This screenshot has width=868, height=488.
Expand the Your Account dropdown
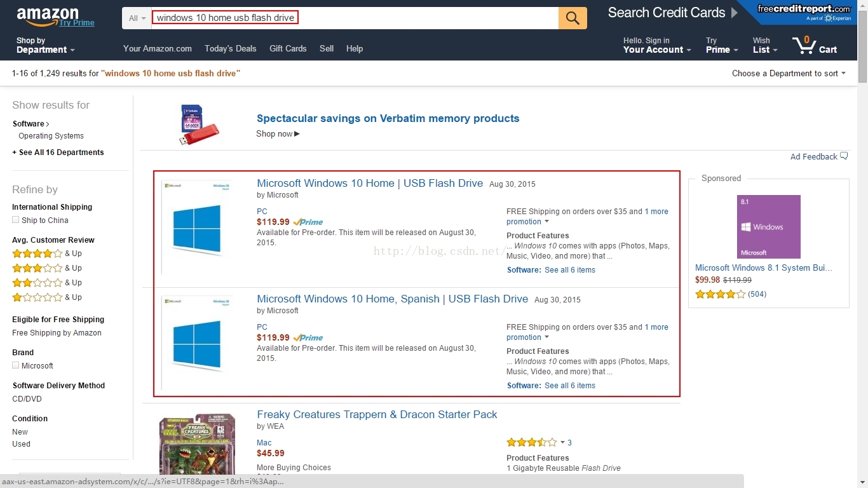[x=657, y=45]
